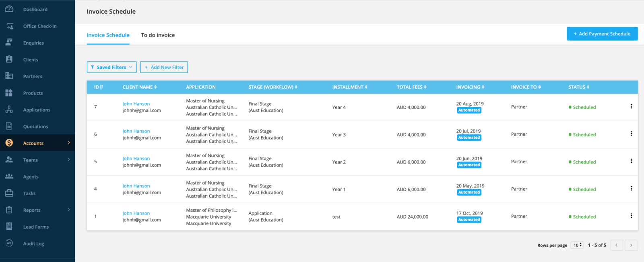Open the Office Check-In sidebar icon

coord(9,26)
